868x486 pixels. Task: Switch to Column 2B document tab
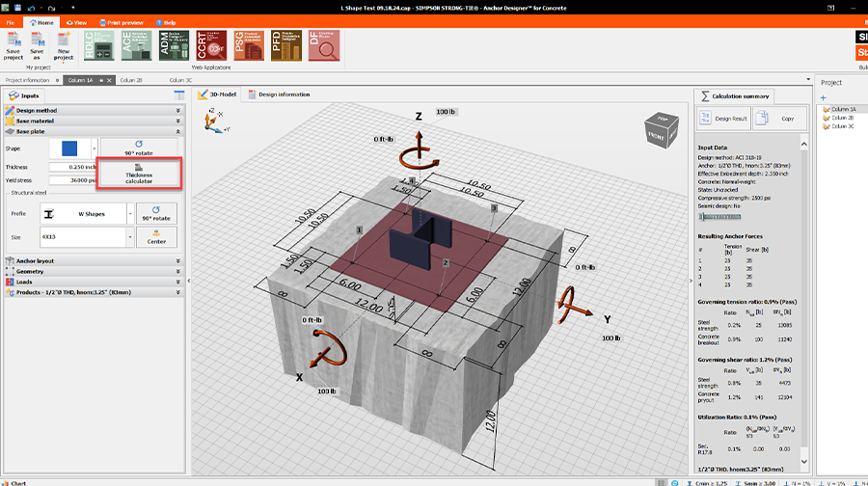click(x=131, y=80)
